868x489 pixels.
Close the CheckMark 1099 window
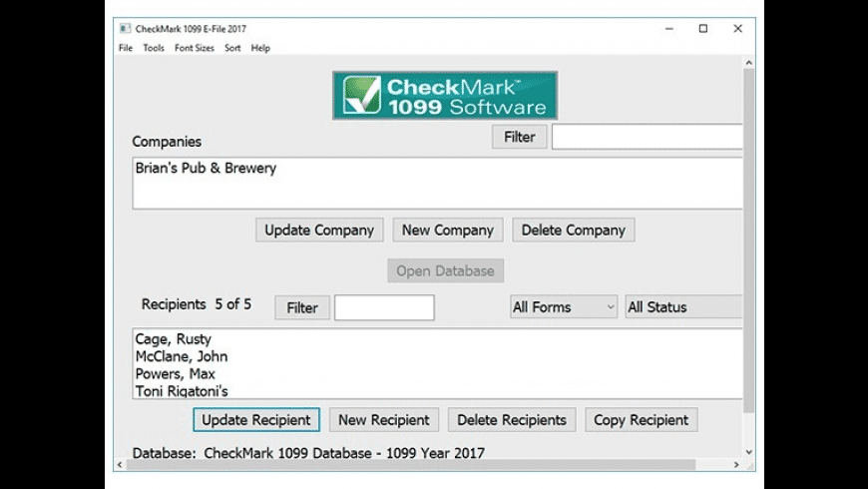point(738,28)
